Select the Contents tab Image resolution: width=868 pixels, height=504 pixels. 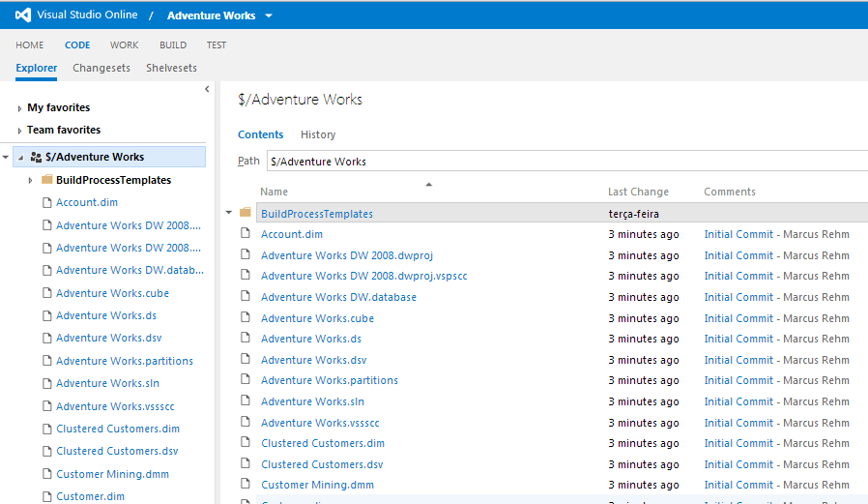pos(260,134)
